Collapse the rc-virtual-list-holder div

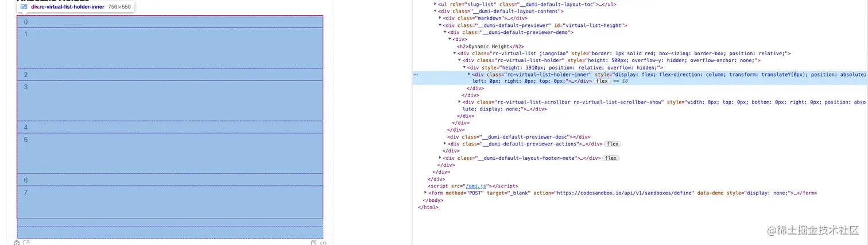pos(459,60)
